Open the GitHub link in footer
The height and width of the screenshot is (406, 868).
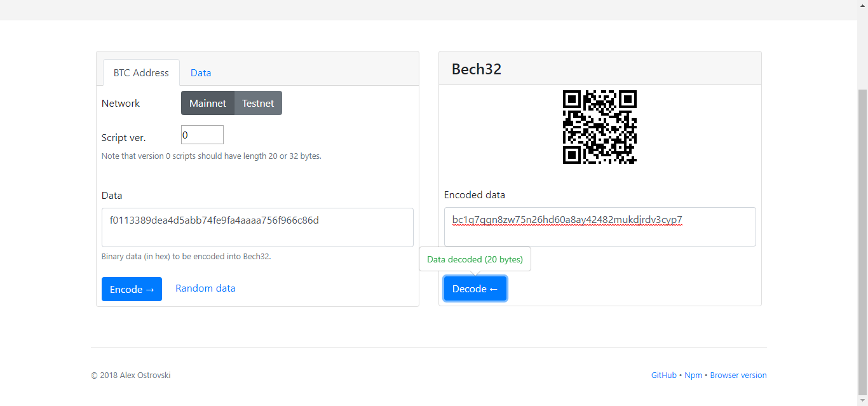click(664, 376)
